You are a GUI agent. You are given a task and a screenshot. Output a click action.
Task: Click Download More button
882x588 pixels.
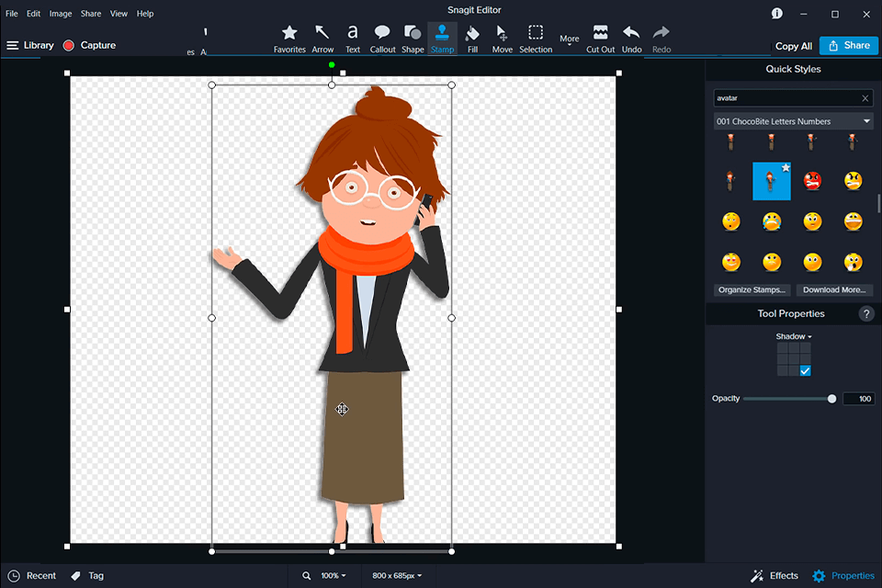pyautogui.click(x=834, y=289)
